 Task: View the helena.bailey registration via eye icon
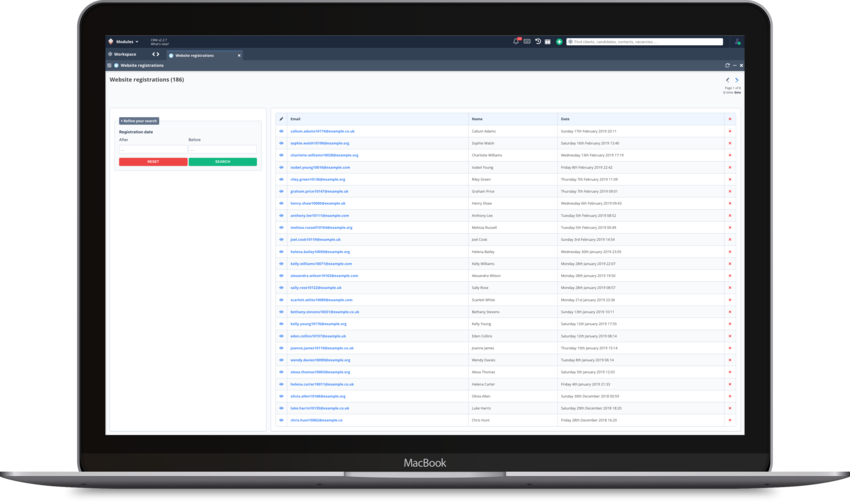[x=281, y=252]
